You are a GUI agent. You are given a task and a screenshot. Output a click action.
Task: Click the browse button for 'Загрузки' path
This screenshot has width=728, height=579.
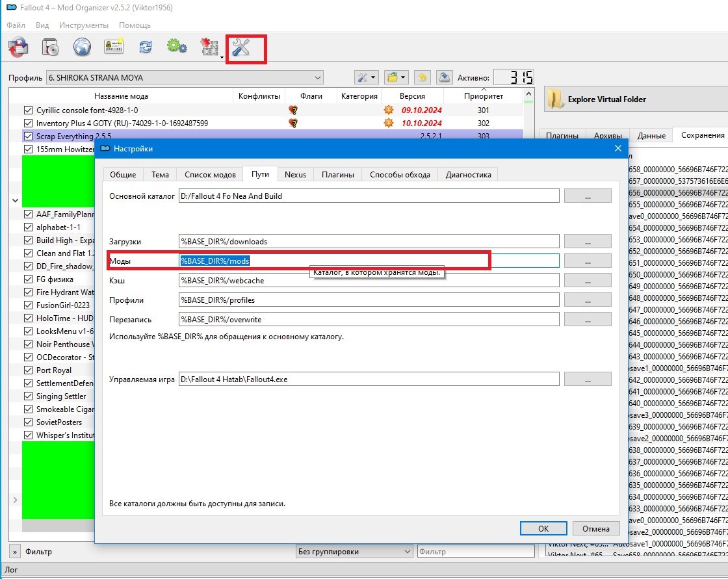587,241
